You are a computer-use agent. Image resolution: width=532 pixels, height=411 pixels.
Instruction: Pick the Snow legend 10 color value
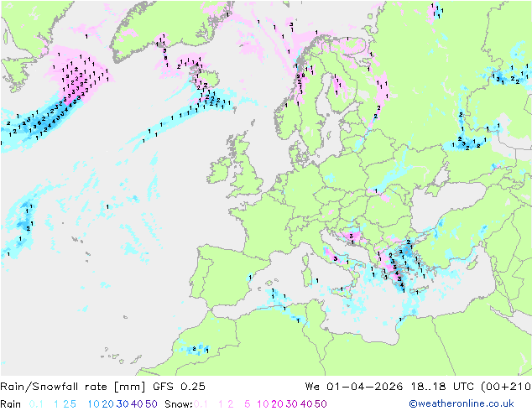263,404
